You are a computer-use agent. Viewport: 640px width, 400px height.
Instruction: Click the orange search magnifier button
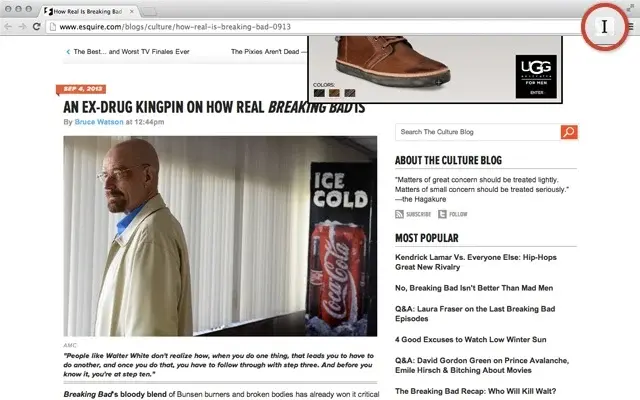point(569,132)
